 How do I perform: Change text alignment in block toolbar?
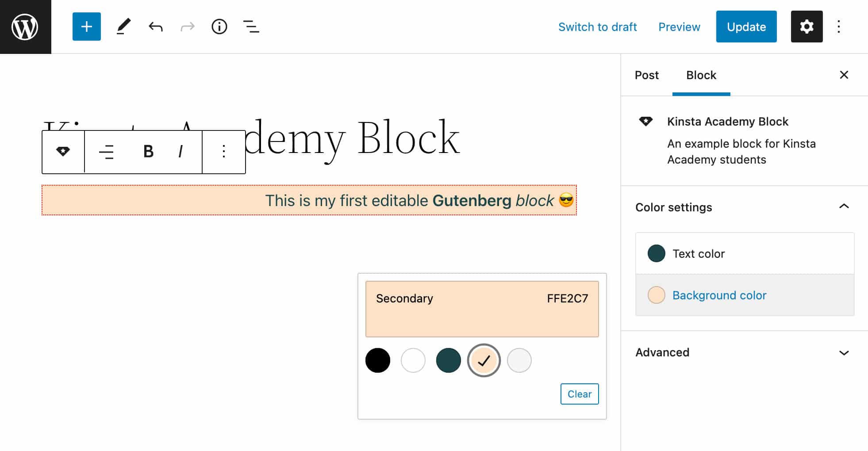pos(106,152)
